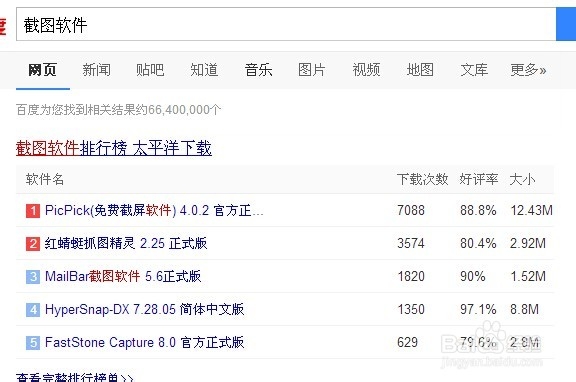The height and width of the screenshot is (382, 576).
Task: Open the 文库 tab
Action: (474, 69)
